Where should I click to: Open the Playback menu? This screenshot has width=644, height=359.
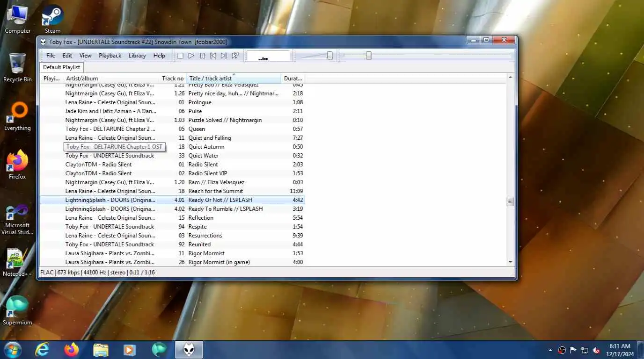coord(110,56)
